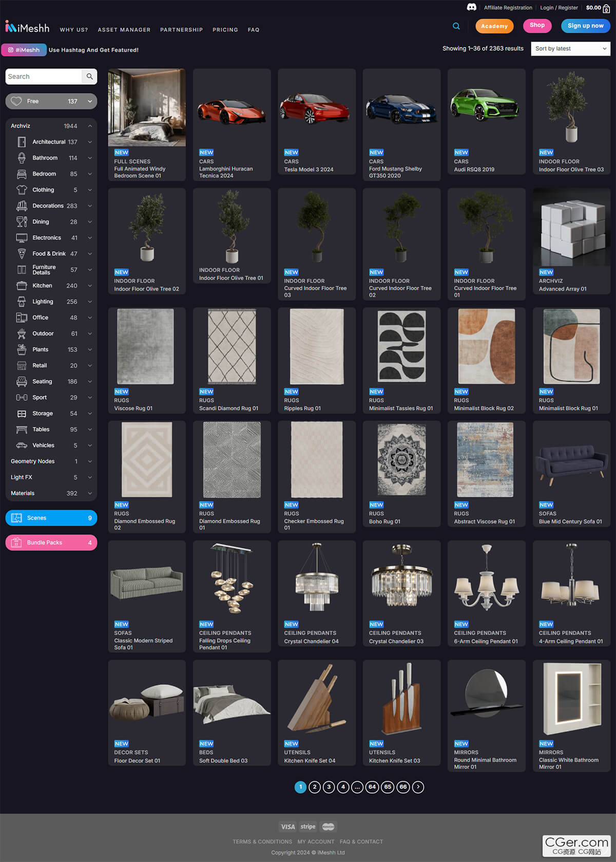Click the Sign up now button
The height and width of the screenshot is (862, 616).
click(586, 26)
